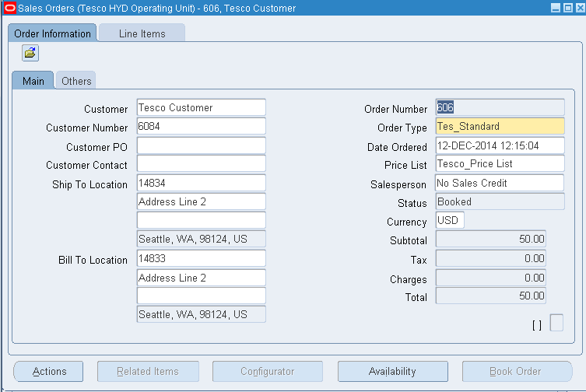The height and width of the screenshot is (392, 586).
Task: Click the Oracle logo window icon
Action: 9,8
